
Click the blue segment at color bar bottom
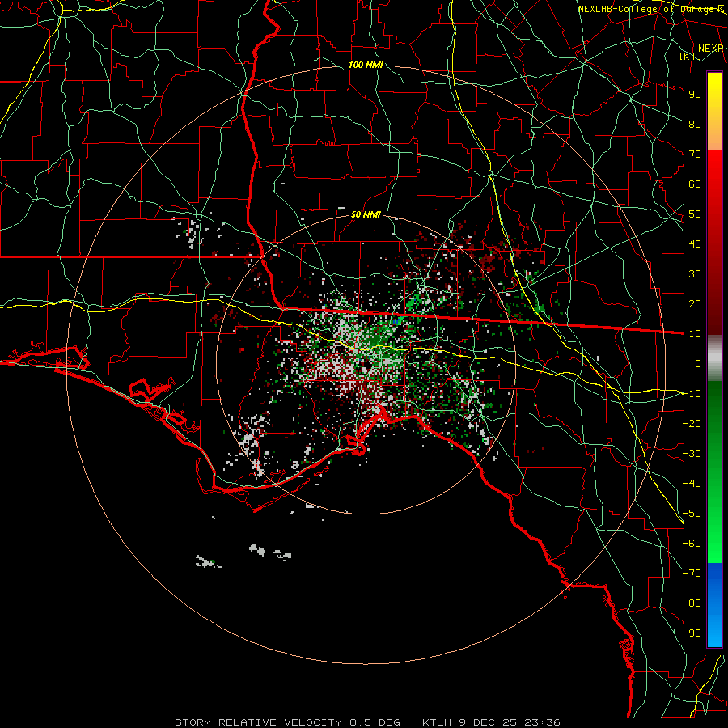click(714, 605)
